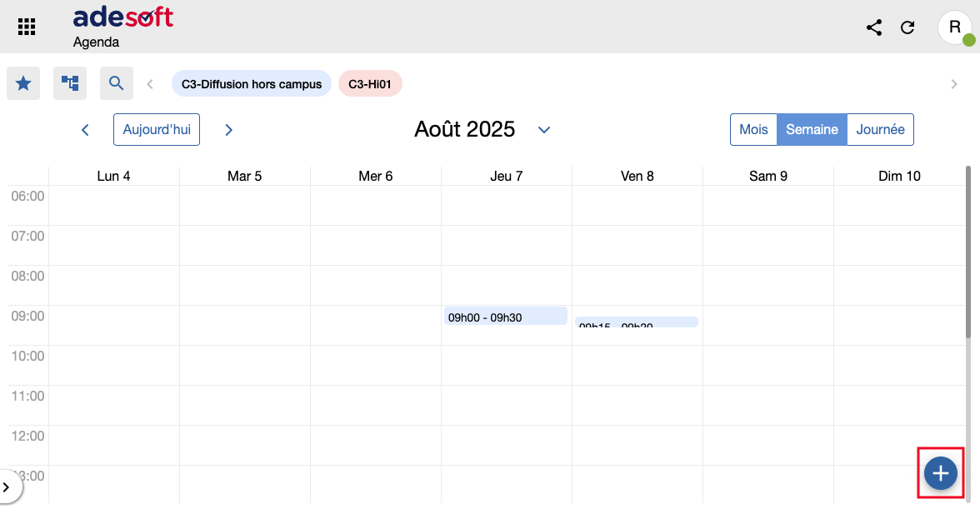The image size is (980, 509).
Task: Go to the previous week
Action: tap(85, 130)
